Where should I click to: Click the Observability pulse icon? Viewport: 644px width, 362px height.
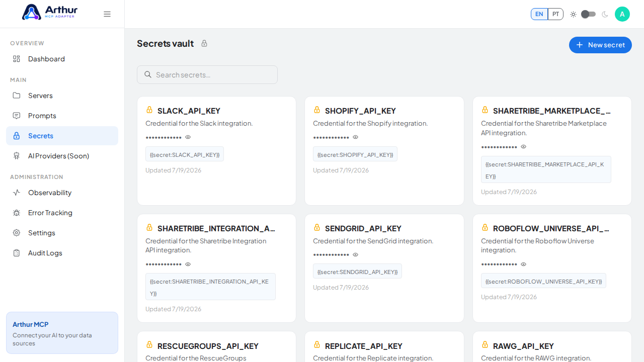click(17, 193)
